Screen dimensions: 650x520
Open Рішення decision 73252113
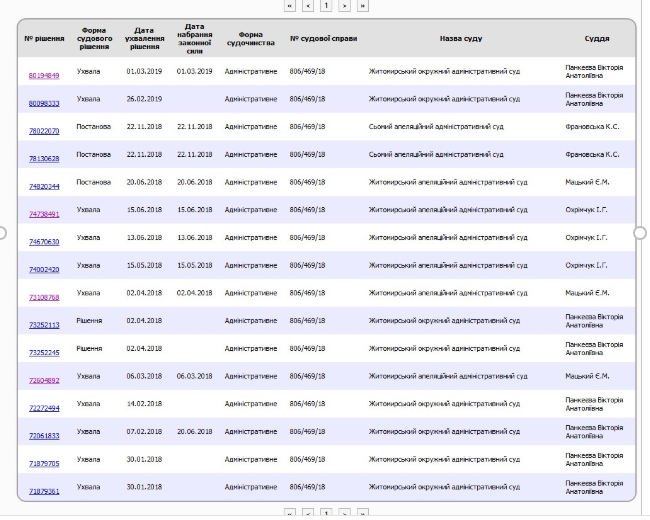[44, 325]
